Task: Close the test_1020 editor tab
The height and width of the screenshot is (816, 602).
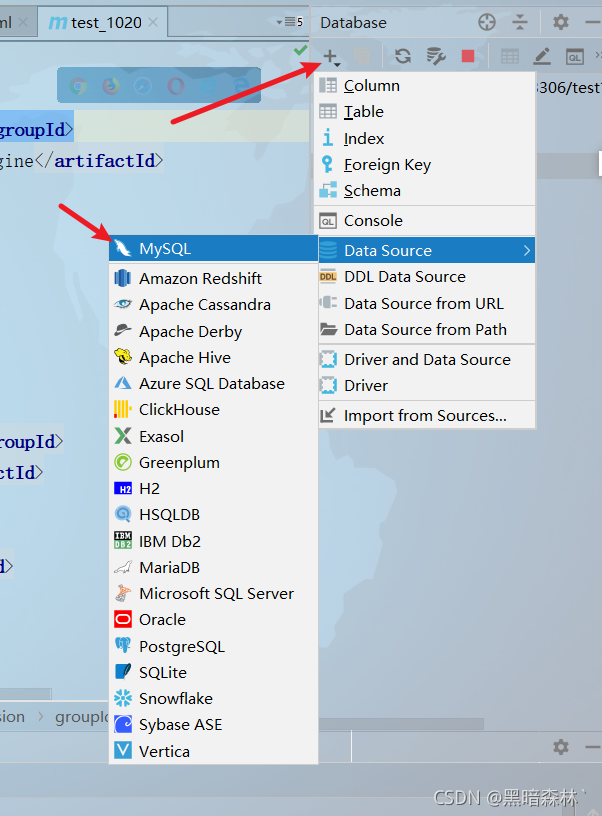Action: pyautogui.click(x=152, y=22)
